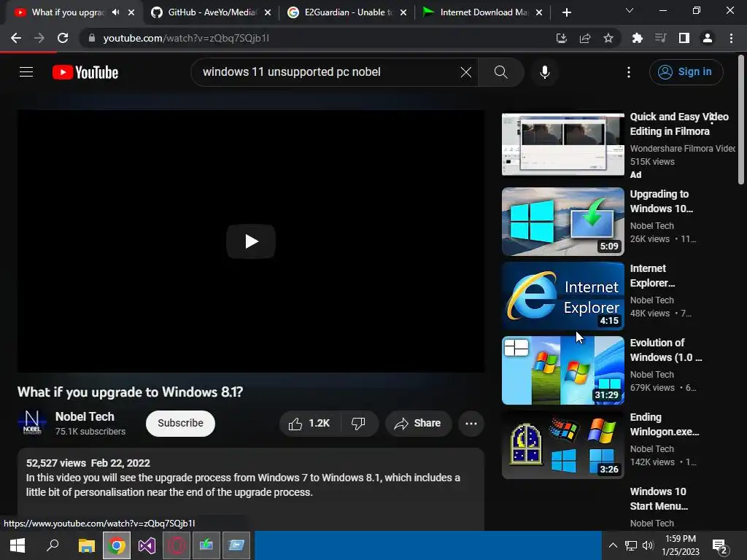Click the address bar URL
This screenshot has width=747, height=560.
tap(186, 38)
